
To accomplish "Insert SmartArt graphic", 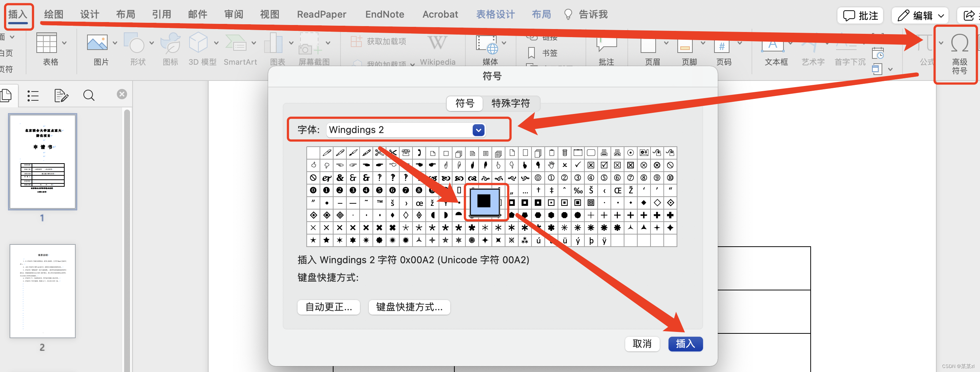I will coord(236,43).
